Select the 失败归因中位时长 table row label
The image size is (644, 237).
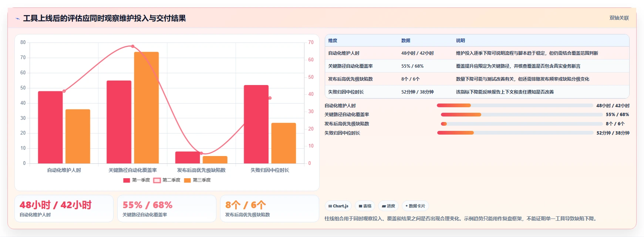[346, 92]
